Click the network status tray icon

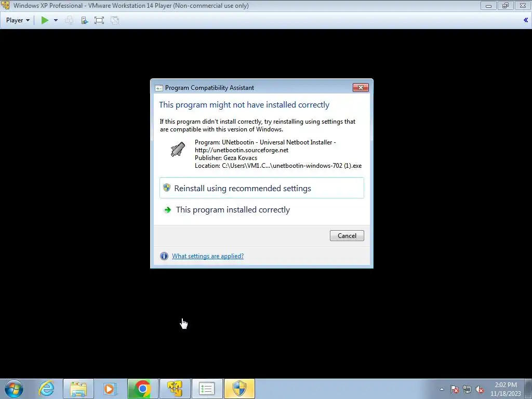click(467, 389)
